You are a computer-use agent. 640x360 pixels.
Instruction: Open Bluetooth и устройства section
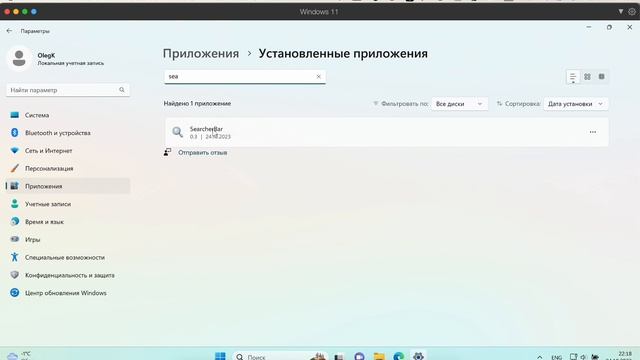tap(68, 133)
